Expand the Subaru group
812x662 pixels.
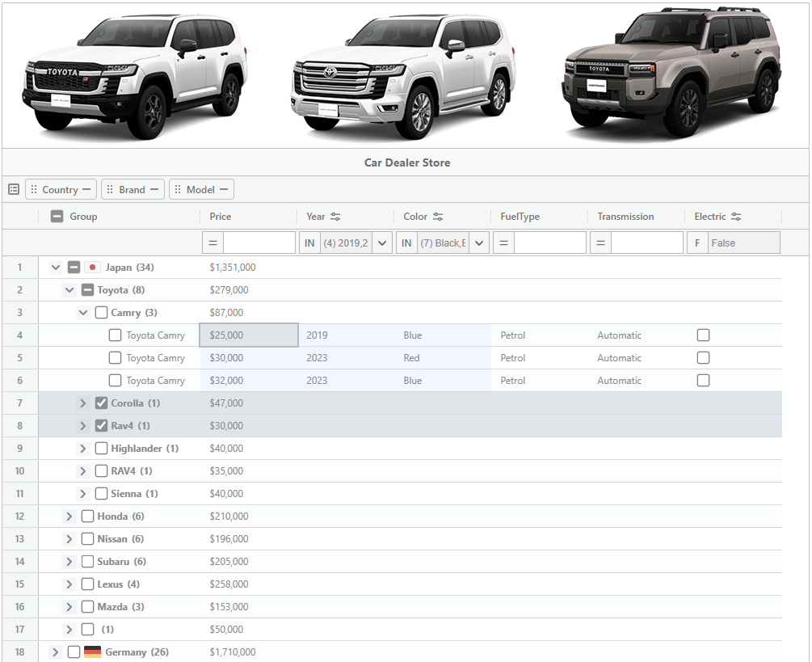69,562
